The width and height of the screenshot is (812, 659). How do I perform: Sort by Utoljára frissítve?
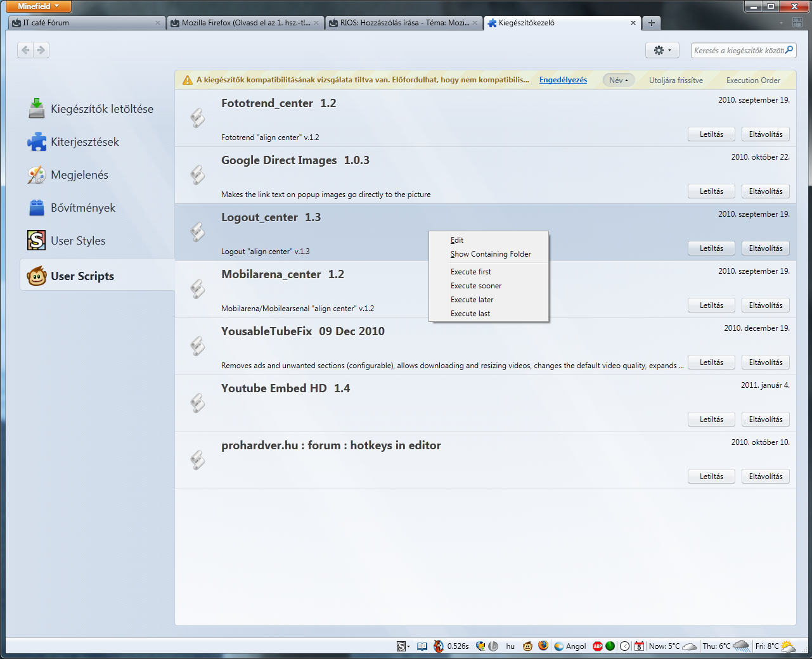pos(676,80)
